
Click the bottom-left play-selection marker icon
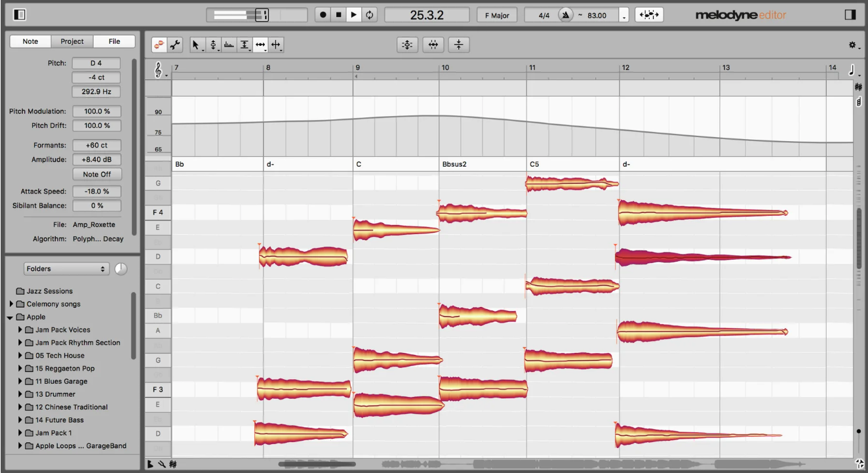pos(150,464)
